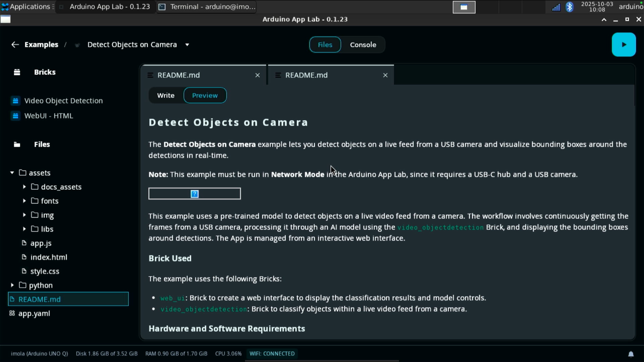
Task: Expand the docs_assets folder
Action: coord(24,187)
